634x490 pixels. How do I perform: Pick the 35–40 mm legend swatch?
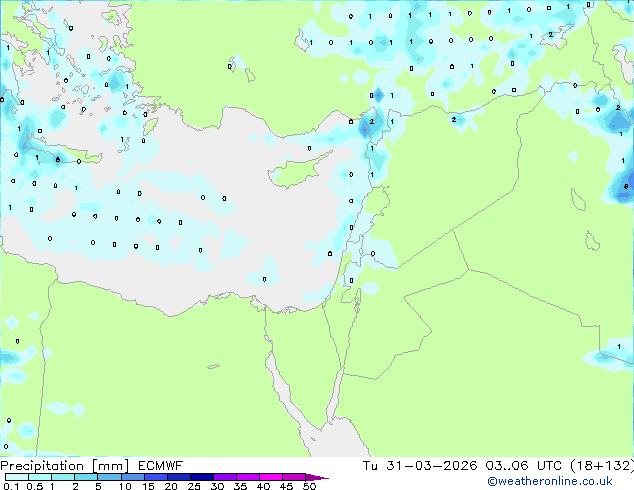[247, 477]
